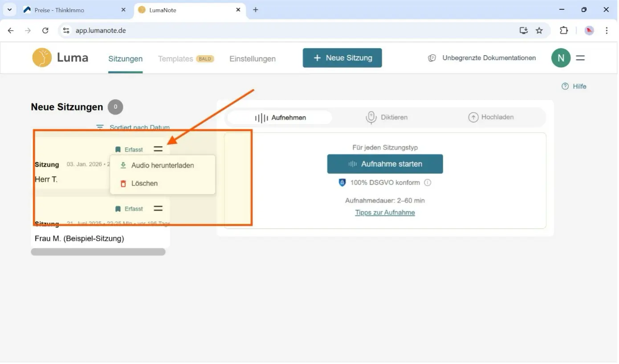The image size is (619, 364).
Task: Choose Löschen in the session menu
Action: (144, 183)
